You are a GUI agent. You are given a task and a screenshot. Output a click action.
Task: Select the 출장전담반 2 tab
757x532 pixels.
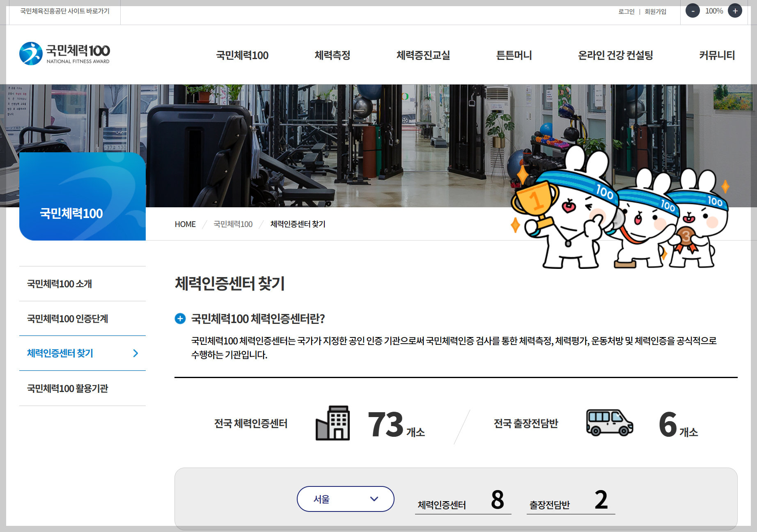[x=570, y=501]
